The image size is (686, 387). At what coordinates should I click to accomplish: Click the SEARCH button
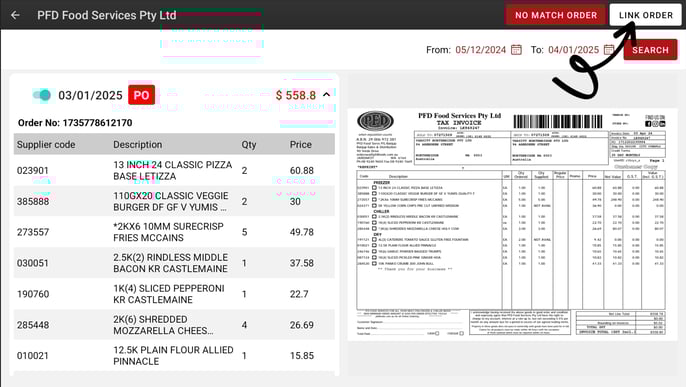[x=650, y=50]
